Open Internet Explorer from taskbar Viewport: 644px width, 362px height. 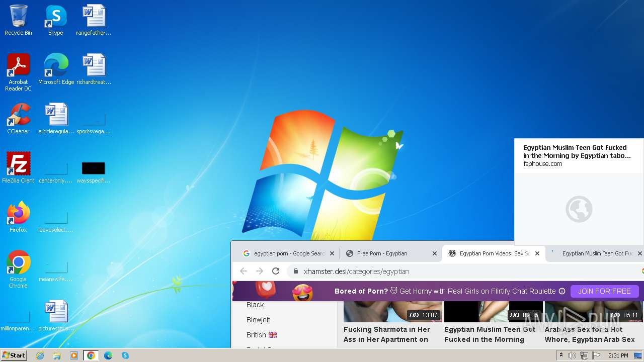[40, 355]
